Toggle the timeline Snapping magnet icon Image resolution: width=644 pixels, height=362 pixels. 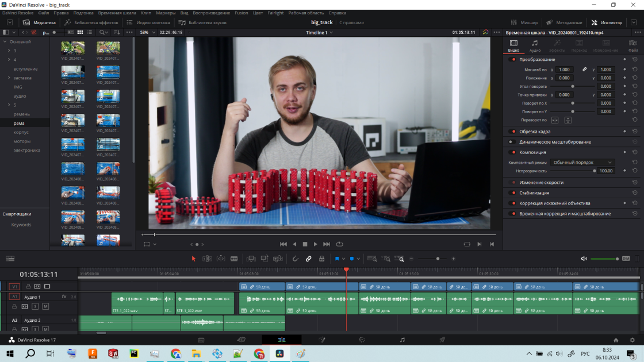click(296, 259)
